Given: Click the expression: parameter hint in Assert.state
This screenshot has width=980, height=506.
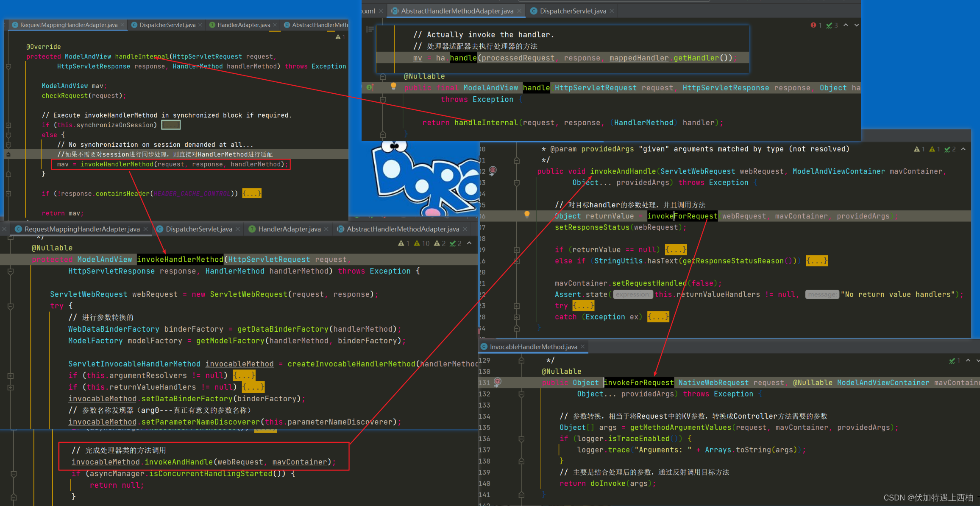Looking at the screenshot, I should [633, 294].
